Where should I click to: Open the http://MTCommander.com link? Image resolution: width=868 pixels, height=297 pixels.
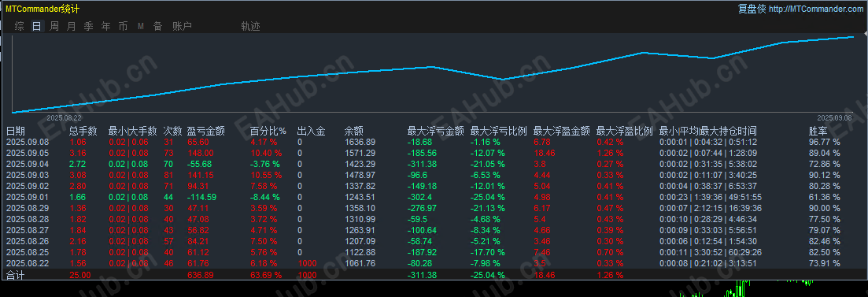click(x=815, y=9)
